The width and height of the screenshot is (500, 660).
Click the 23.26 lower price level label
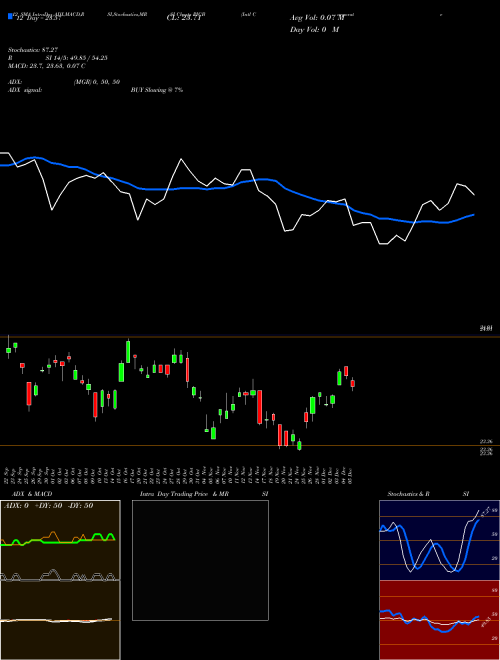486,441
